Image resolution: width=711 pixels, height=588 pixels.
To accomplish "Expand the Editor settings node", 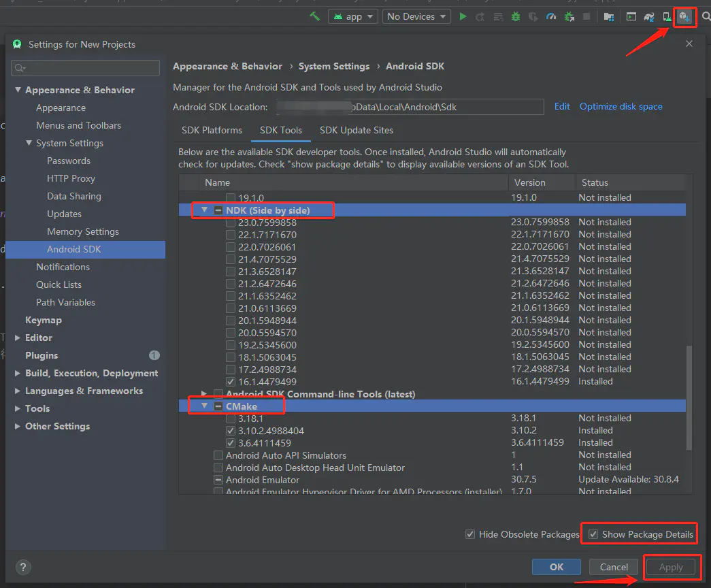I will (18, 338).
